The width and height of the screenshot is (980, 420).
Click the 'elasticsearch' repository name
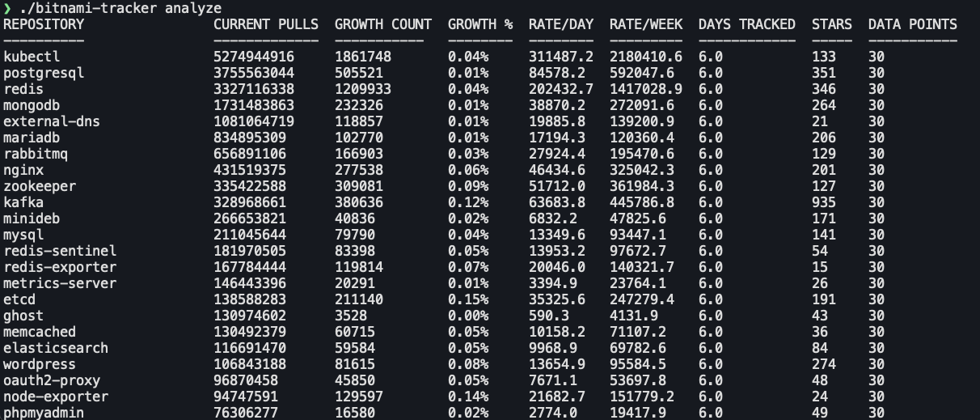[x=56, y=348]
